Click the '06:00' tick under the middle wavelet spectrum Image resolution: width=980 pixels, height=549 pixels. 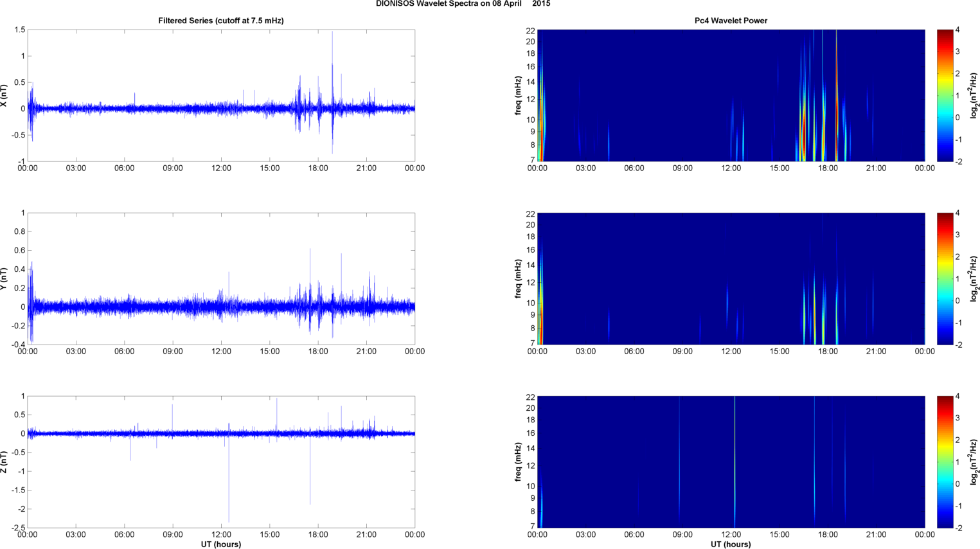click(634, 352)
